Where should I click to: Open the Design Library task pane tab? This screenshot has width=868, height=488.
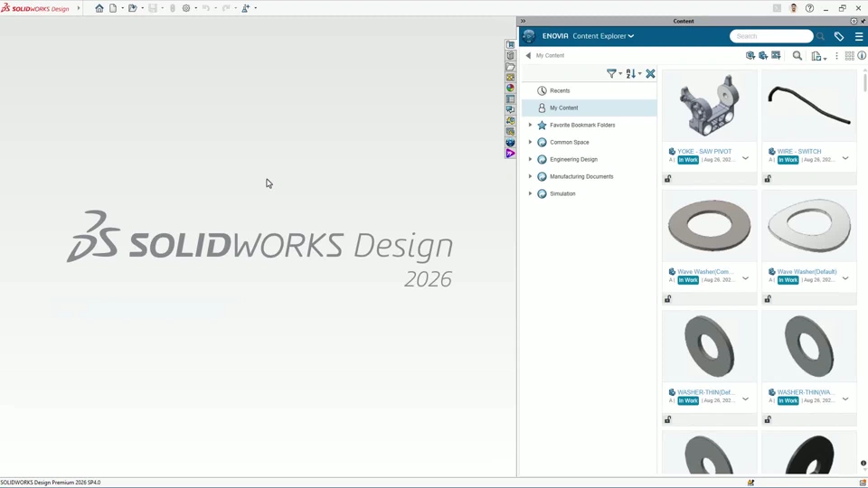(x=510, y=55)
